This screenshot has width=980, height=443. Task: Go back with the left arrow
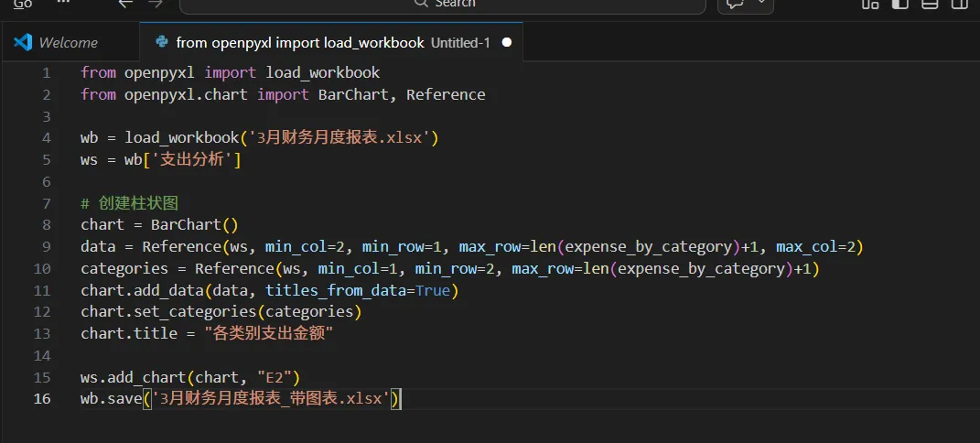[x=125, y=3]
